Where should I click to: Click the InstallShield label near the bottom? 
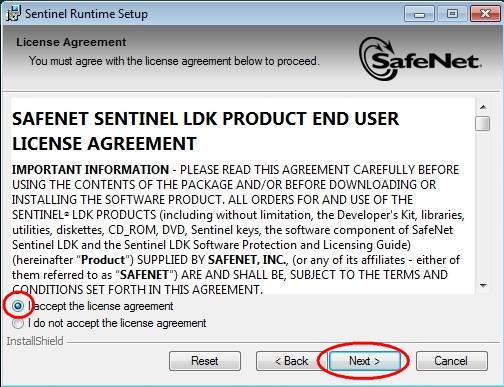35,341
